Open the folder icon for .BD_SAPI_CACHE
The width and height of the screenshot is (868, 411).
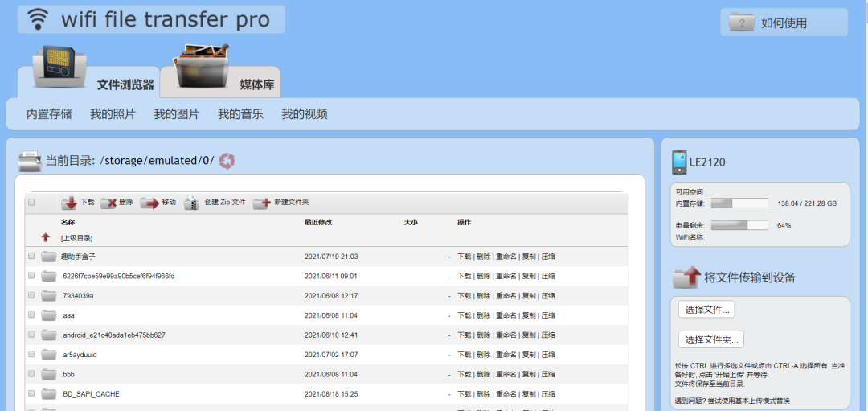(x=49, y=394)
